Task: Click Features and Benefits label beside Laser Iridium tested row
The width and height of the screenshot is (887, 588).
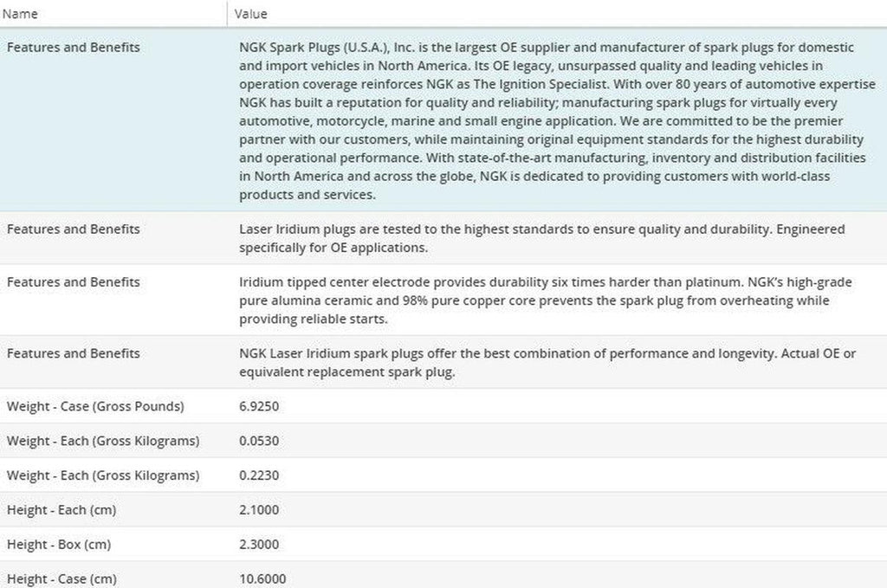Action: (x=73, y=229)
